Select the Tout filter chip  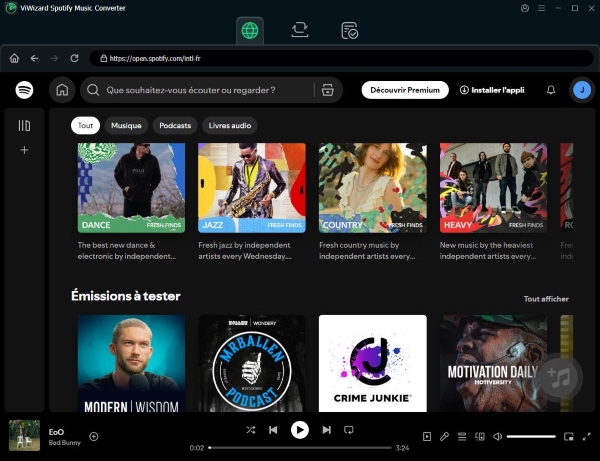pyautogui.click(x=85, y=125)
